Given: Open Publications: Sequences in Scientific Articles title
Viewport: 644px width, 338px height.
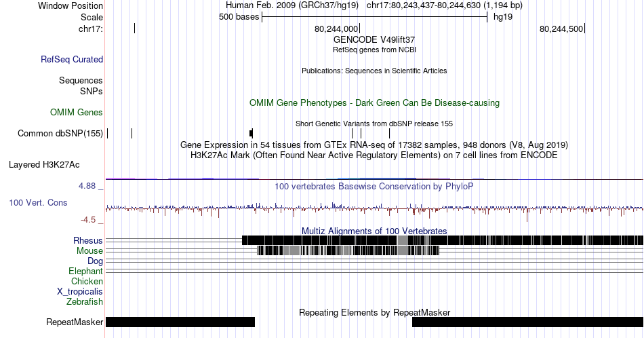Looking at the screenshot, I should (374, 71).
